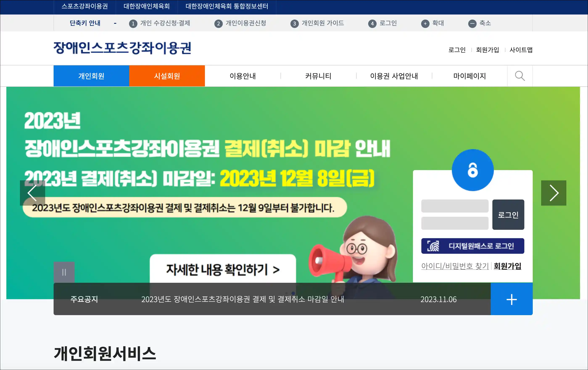This screenshot has width=588, height=370.
Task: Open notice 2023년도 장애인스포츠강좌이용권 결제 및 결제취소 마감일 안내
Action: click(x=243, y=299)
